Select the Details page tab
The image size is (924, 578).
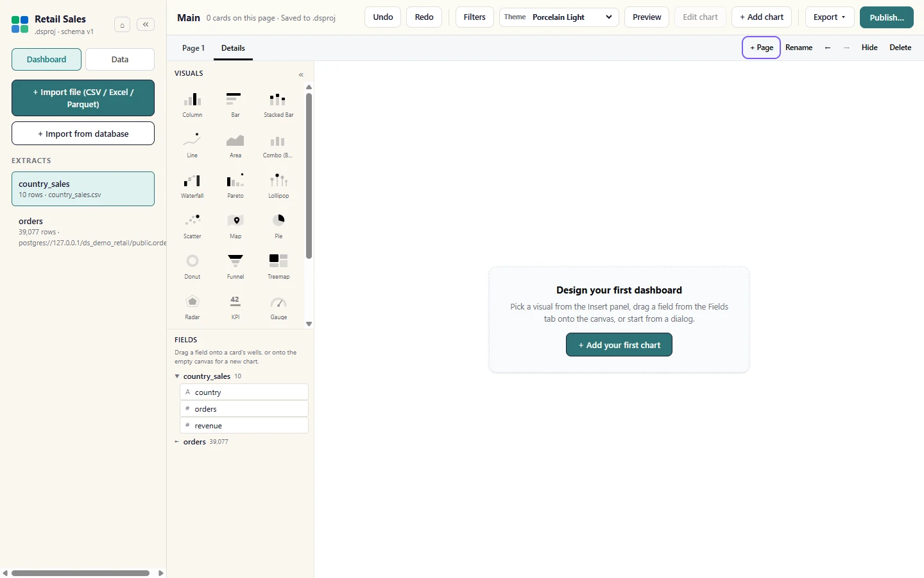[x=233, y=48]
